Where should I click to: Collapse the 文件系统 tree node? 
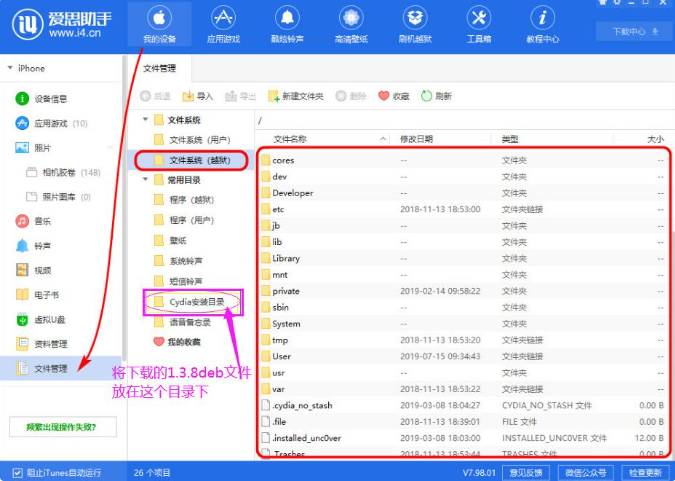point(146,119)
